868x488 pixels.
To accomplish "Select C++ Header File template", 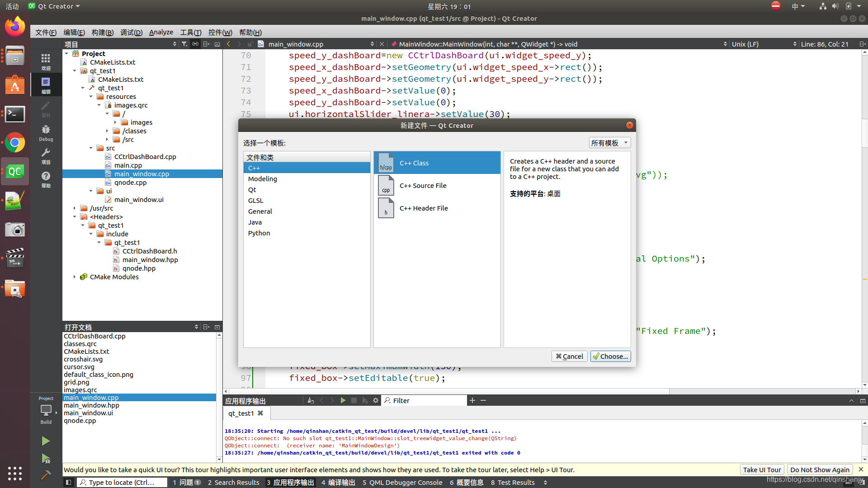I will pos(437,208).
